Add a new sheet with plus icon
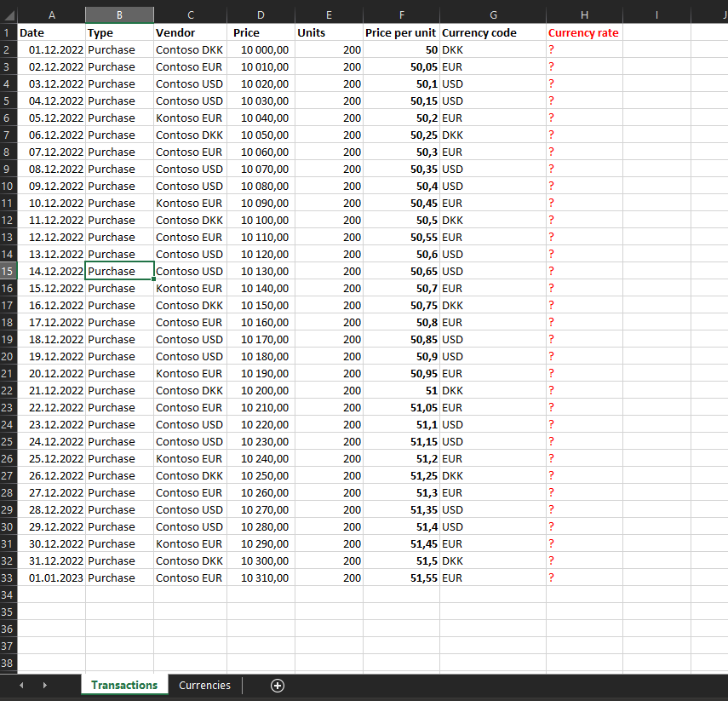 [278, 685]
